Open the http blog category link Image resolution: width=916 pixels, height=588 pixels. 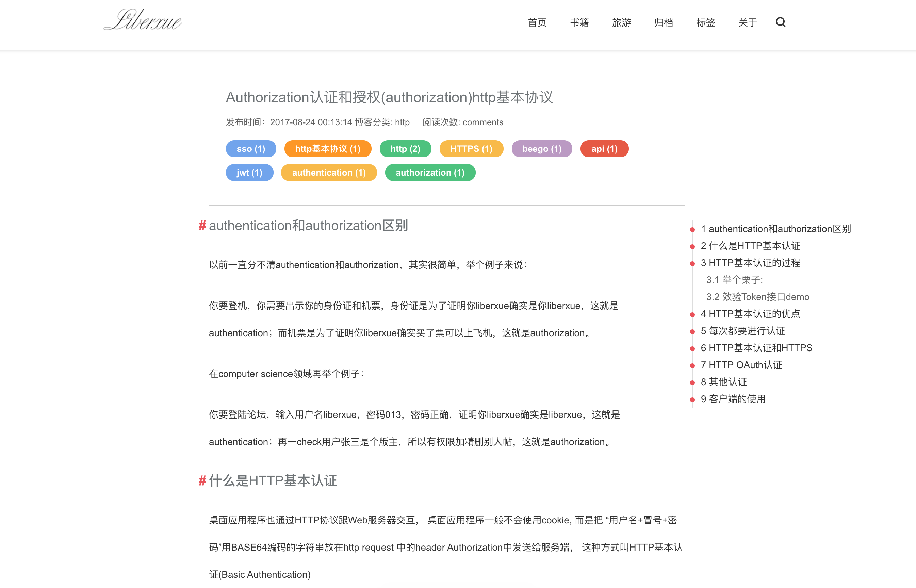402,122
